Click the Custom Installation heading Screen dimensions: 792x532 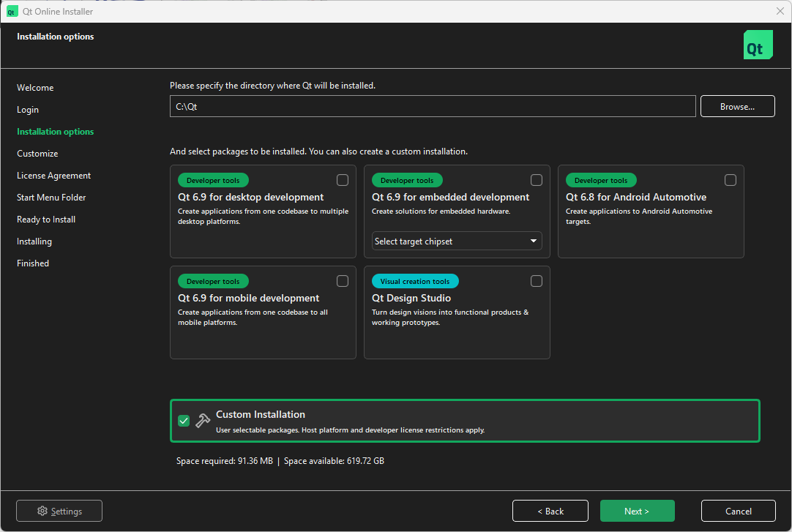(x=261, y=414)
